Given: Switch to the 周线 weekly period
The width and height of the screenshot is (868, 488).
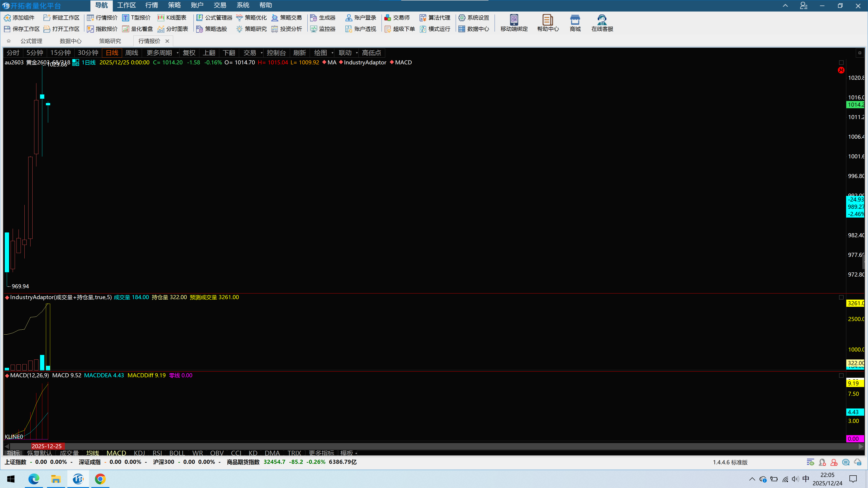Looking at the screenshot, I should 132,53.
